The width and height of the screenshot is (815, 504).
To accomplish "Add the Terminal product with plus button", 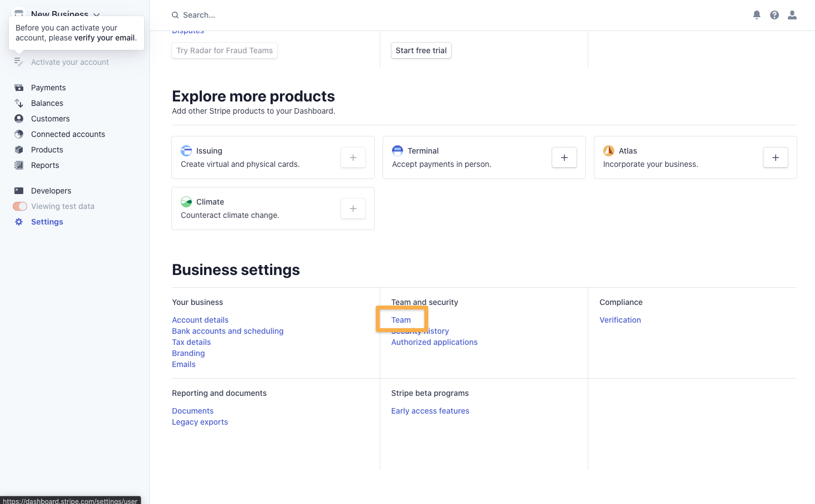I will click(564, 157).
